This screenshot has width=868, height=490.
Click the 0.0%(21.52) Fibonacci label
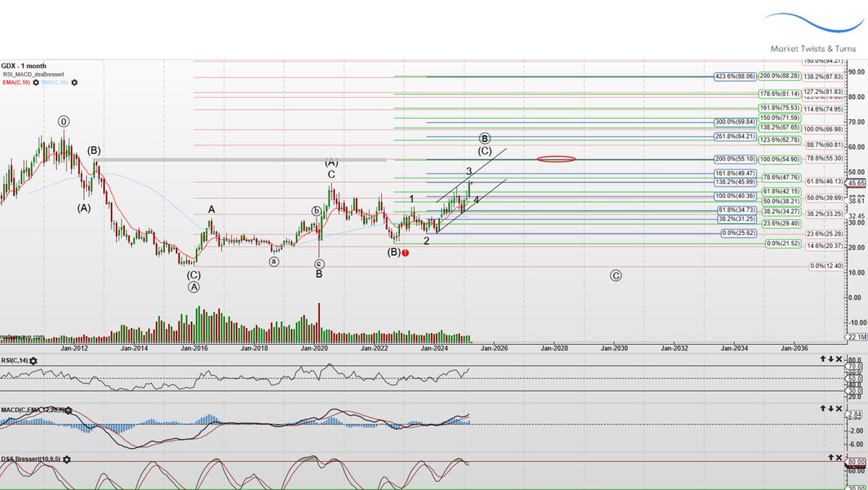(783, 244)
